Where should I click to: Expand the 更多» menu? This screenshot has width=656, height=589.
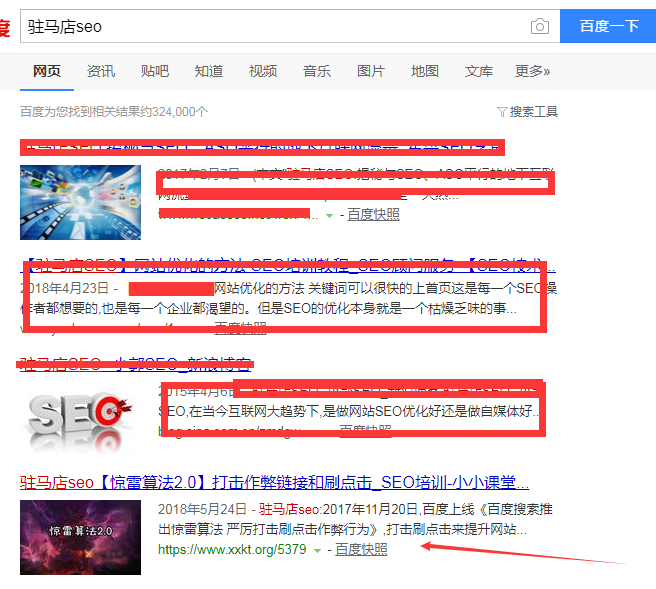pyautogui.click(x=532, y=71)
